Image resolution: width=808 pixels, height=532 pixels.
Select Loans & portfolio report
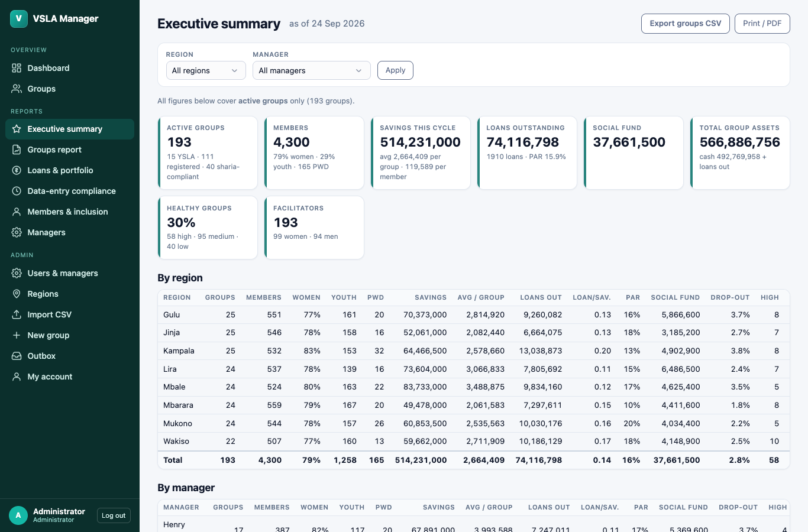pos(70,170)
